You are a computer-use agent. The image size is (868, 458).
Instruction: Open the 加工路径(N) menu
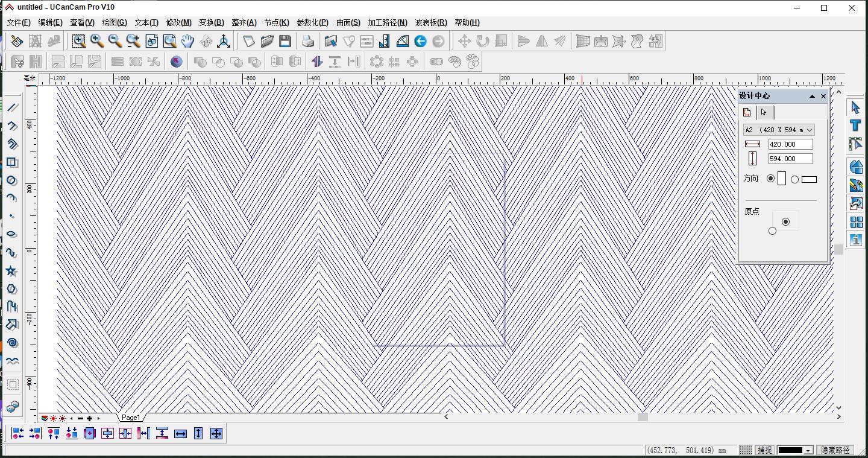pyautogui.click(x=388, y=22)
